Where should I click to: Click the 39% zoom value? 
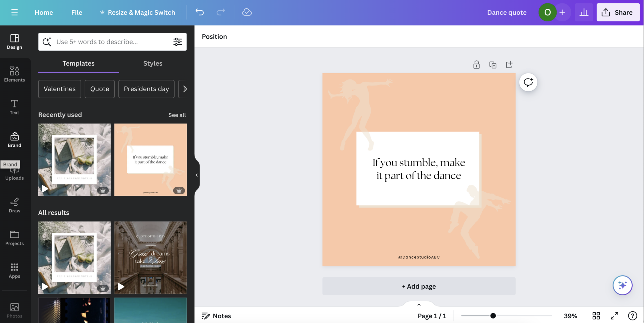pyautogui.click(x=570, y=316)
